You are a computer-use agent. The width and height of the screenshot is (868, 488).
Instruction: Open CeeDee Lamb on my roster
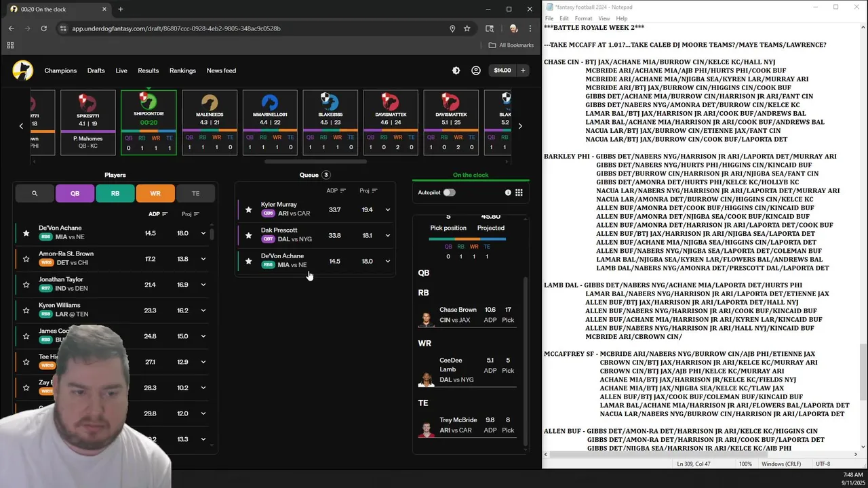click(x=467, y=371)
